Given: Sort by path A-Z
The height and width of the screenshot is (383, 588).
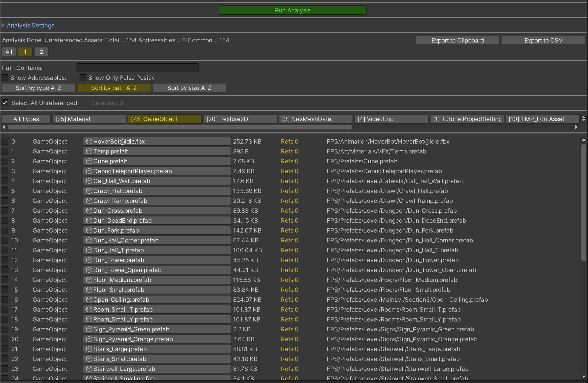Looking at the screenshot, I should coord(114,88).
